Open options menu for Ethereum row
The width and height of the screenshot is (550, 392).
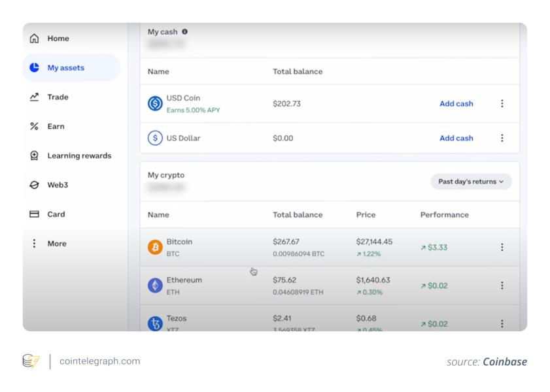(x=502, y=285)
